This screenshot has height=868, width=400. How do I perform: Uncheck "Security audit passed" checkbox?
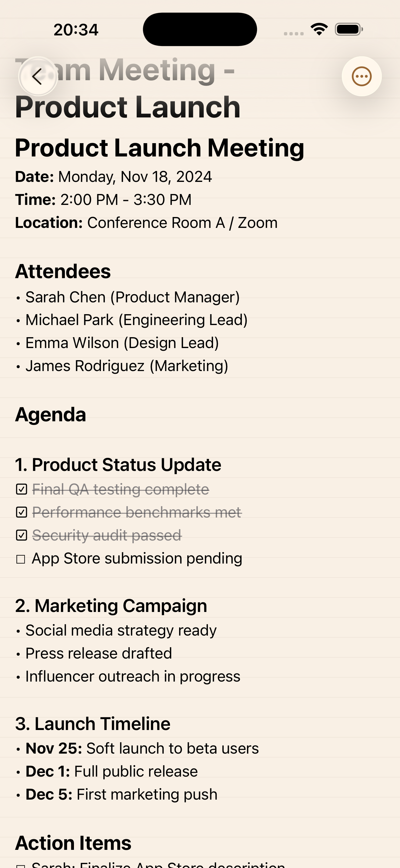(x=22, y=535)
